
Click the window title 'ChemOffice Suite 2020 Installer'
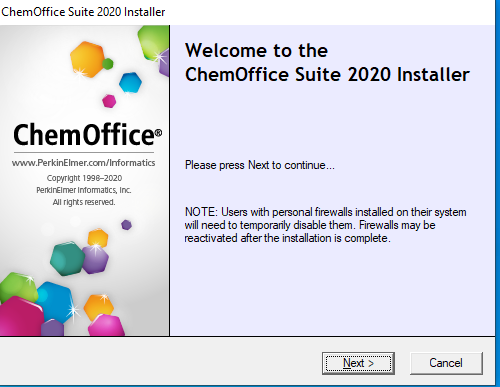click(83, 12)
